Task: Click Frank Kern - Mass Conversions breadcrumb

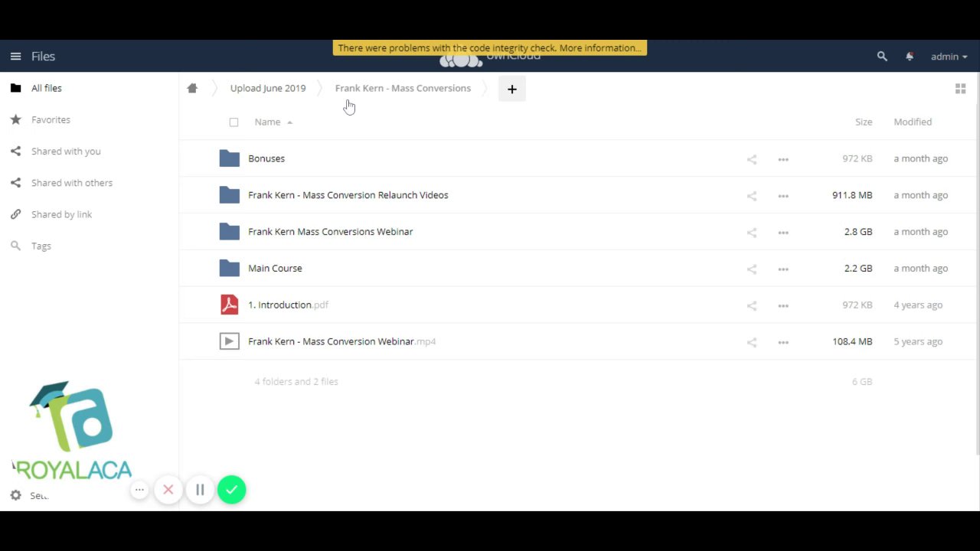Action: [x=403, y=88]
